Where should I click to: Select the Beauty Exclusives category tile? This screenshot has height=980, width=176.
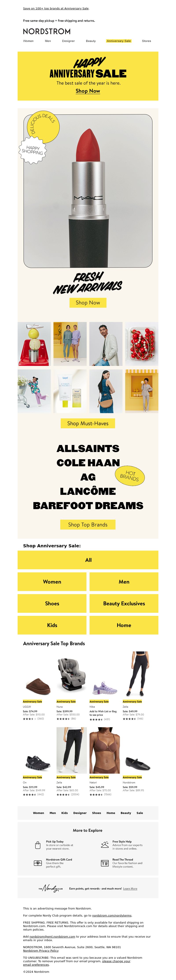[124, 603]
